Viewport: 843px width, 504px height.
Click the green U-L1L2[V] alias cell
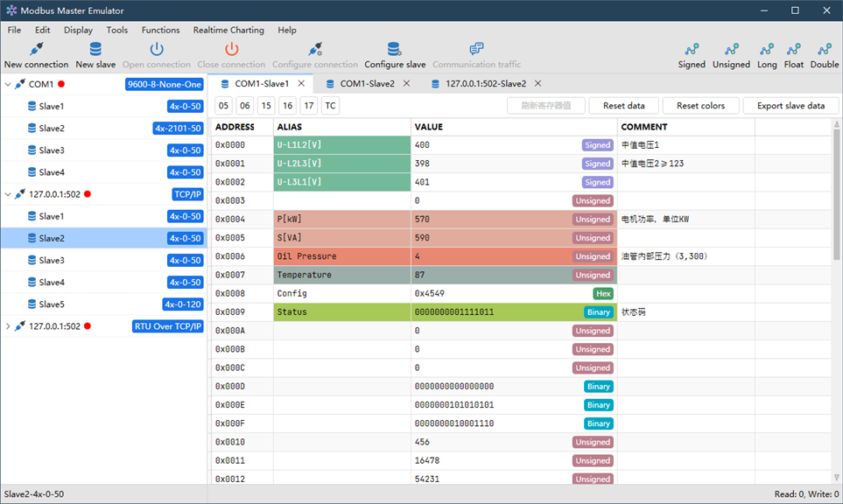pos(342,145)
